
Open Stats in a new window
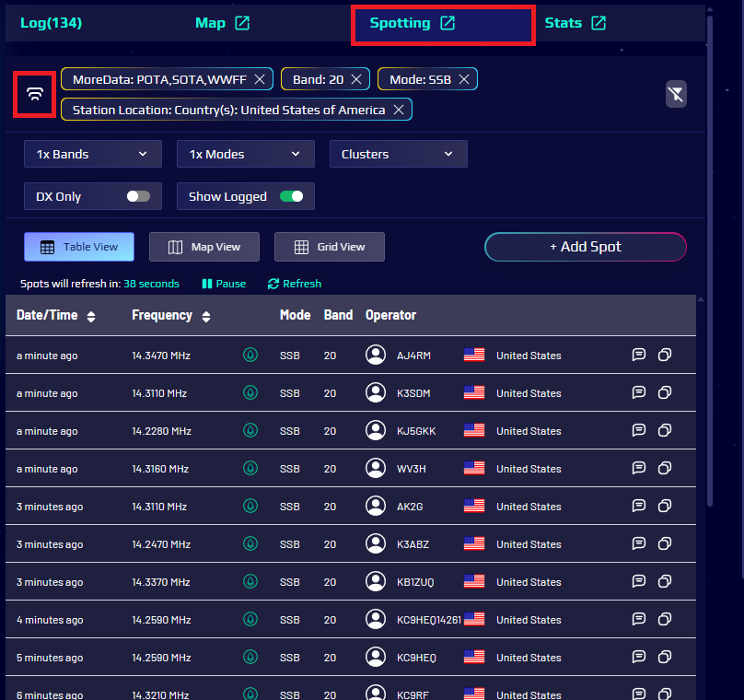coord(599,23)
